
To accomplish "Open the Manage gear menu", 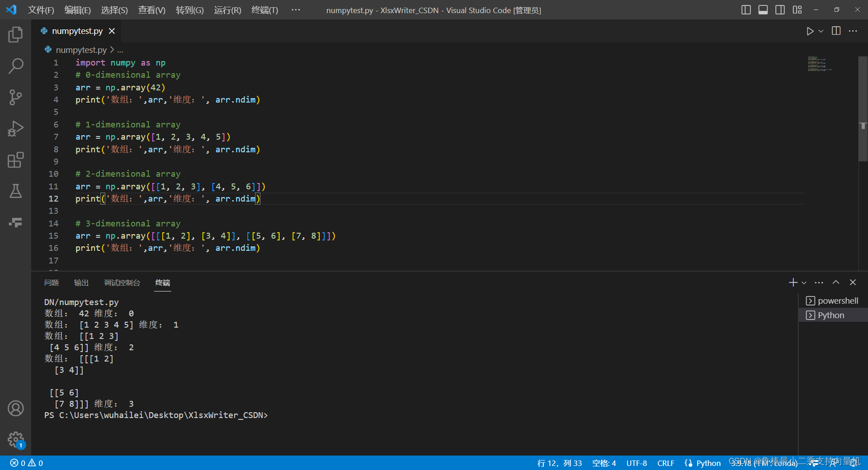I will [x=15, y=439].
